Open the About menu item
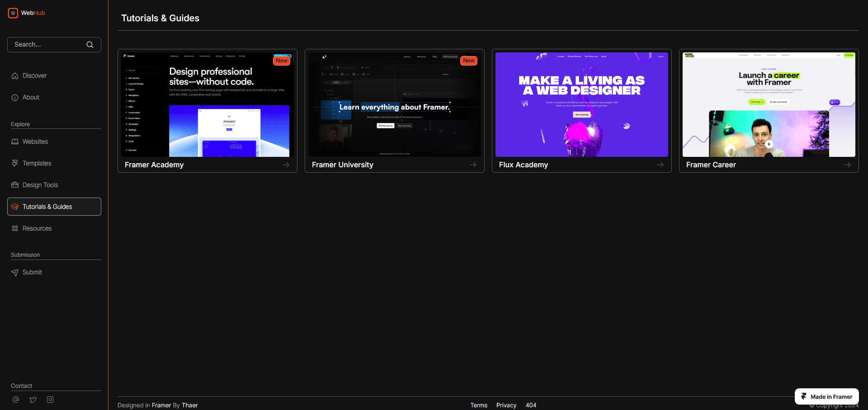This screenshot has width=868, height=410. [54, 98]
